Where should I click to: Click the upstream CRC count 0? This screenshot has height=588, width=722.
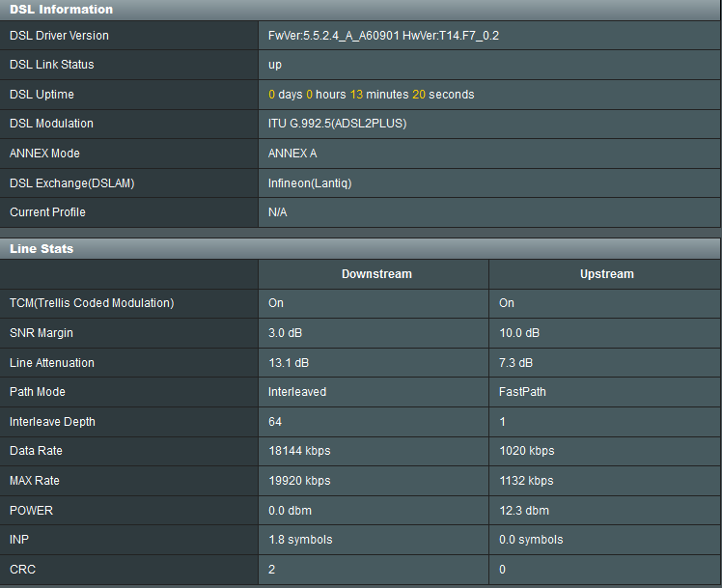[502, 570]
